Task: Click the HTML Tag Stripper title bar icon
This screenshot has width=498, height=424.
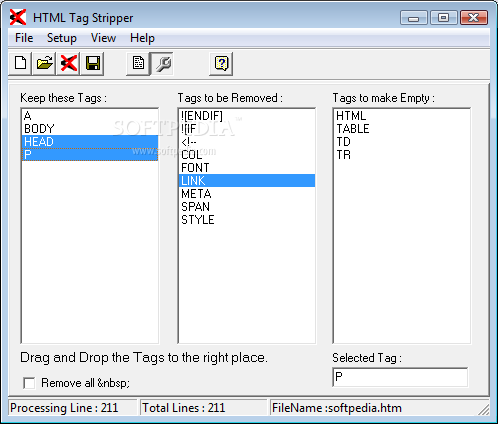Action: pyautogui.click(x=18, y=17)
